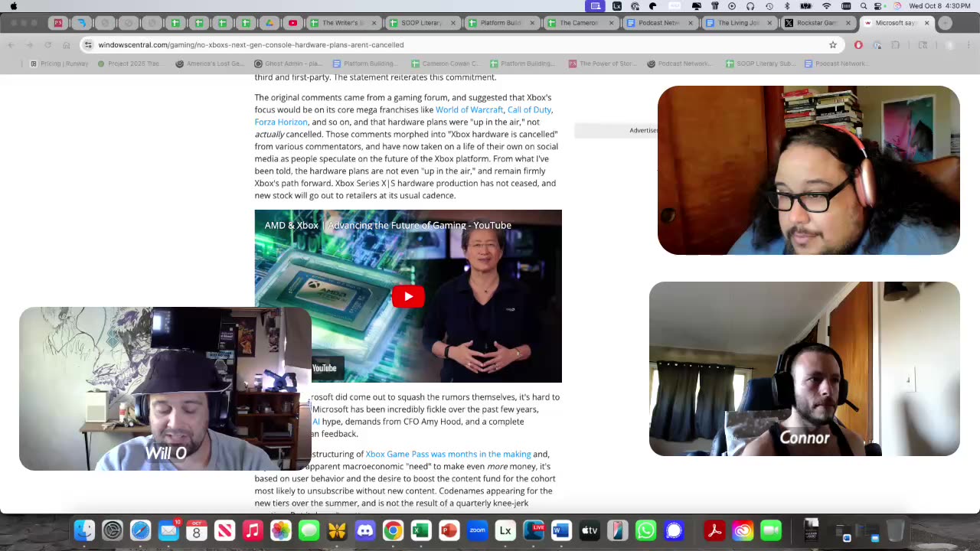980x551 pixels.
Task: Open the World of Warcraft link
Action: click(x=469, y=109)
